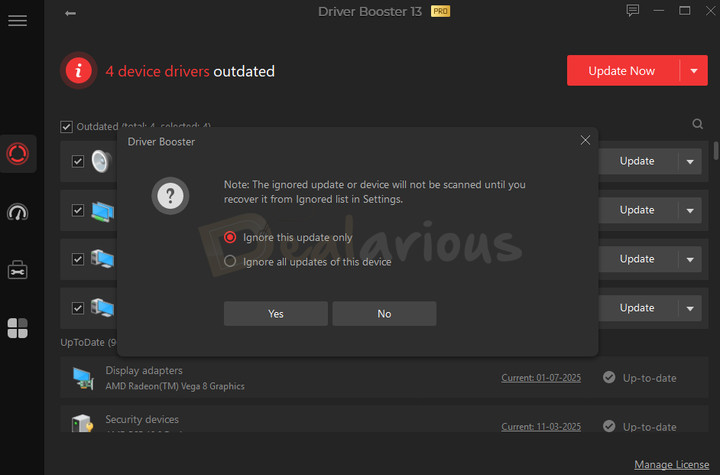Expand the Update Now dropdown arrow
720x475 pixels.
(x=693, y=71)
